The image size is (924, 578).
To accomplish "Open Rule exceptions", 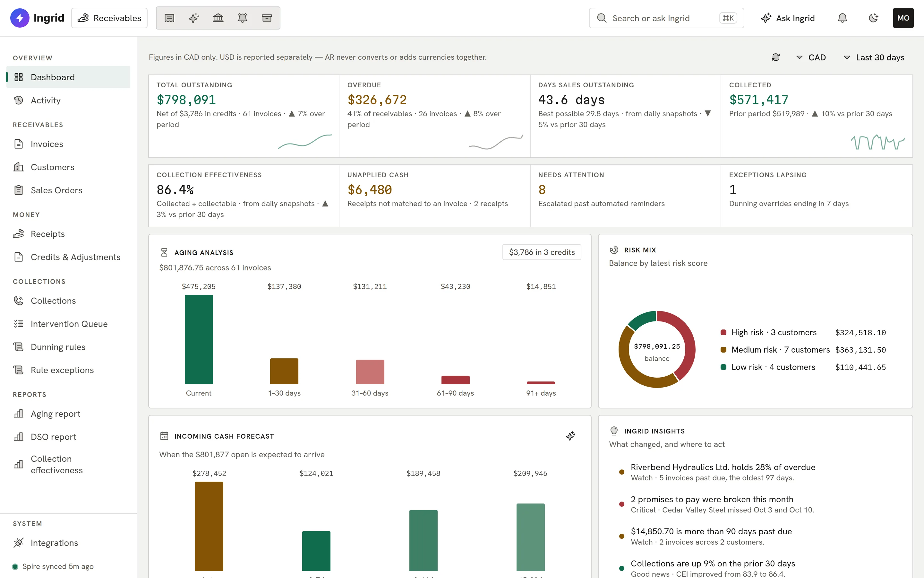I will [68, 370].
